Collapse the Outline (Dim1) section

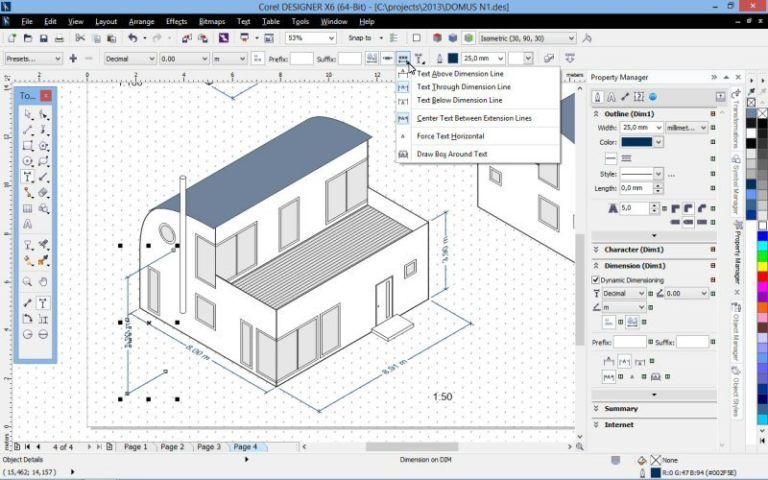click(596, 114)
